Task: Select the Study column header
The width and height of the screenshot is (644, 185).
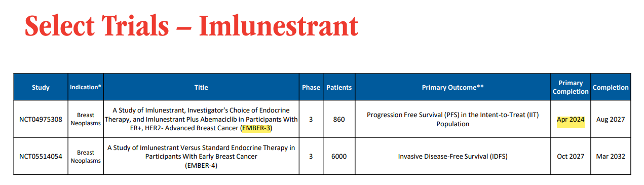Action: coord(41,87)
